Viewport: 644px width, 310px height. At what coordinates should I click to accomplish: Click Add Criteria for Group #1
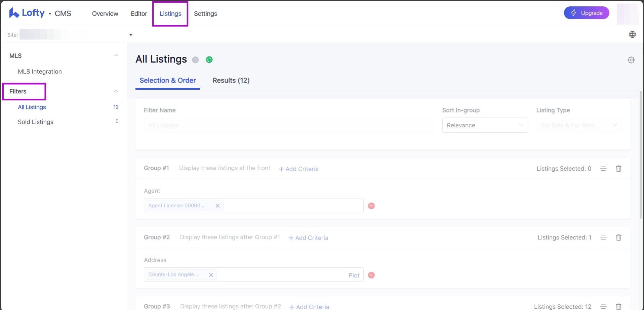[298, 169]
